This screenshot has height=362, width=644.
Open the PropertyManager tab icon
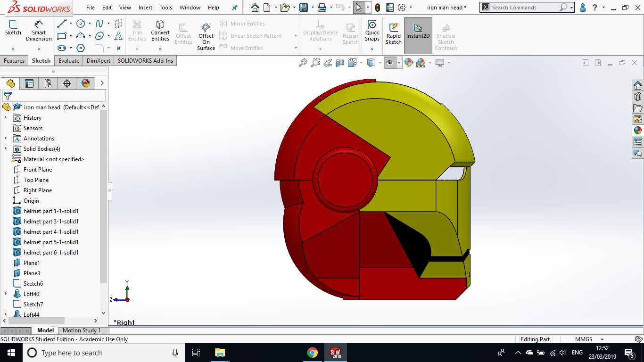(29, 83)
